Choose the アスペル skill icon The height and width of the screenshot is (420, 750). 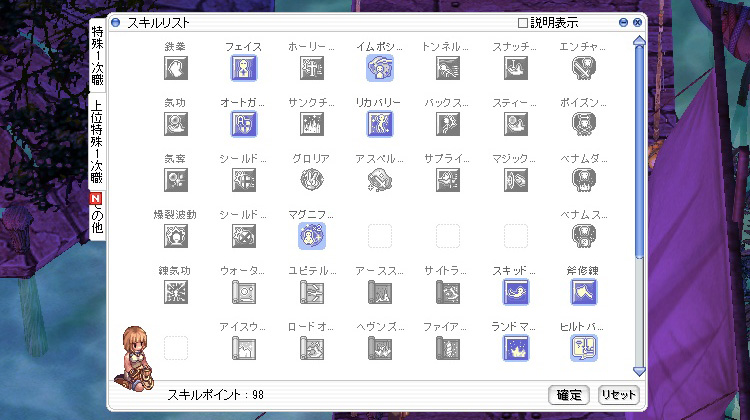(x=380, y=180)
